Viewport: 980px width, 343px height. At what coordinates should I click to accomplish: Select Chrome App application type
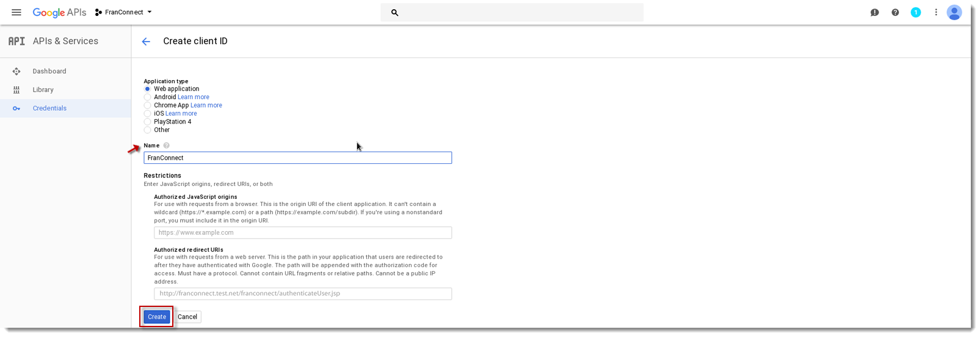click(x=147, y=105)
